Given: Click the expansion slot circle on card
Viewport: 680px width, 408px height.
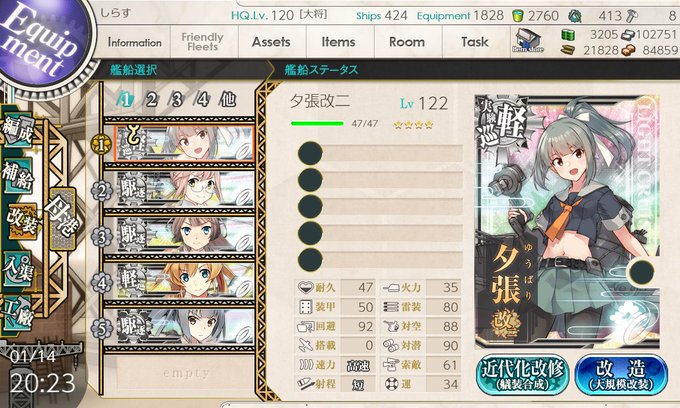Looking at the screenshot, I should pyautogui.click(x=641, y=272).
